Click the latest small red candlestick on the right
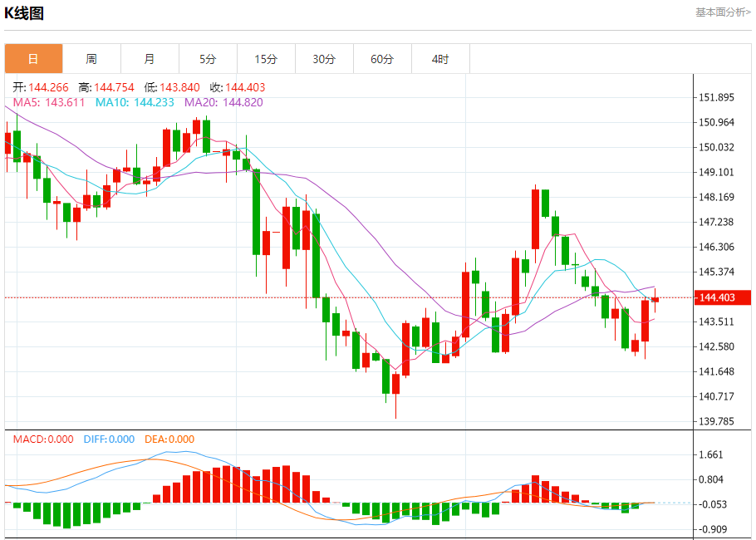756x540 pixels. pos(655,300)
